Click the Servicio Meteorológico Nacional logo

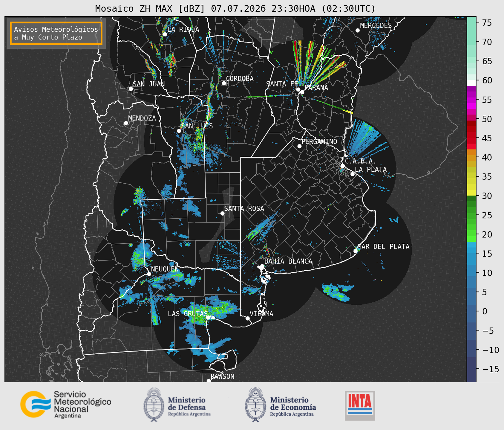(66, 404)
